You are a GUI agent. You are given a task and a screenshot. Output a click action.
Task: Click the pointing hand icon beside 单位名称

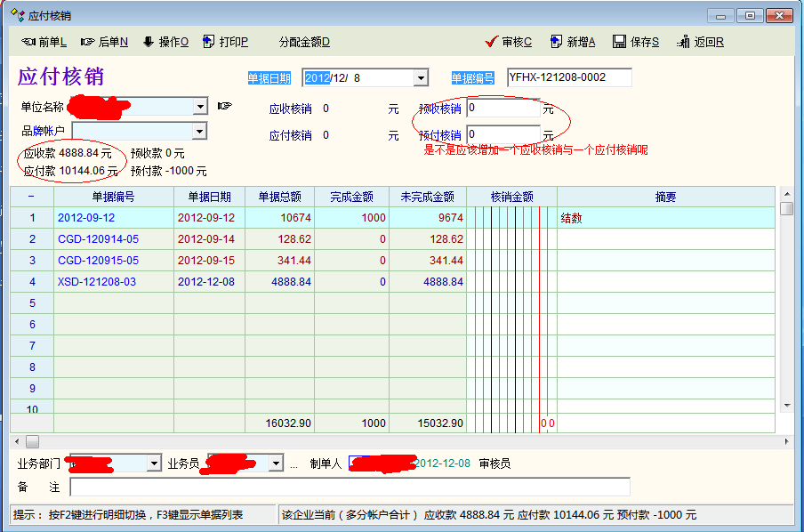[224, 107]
